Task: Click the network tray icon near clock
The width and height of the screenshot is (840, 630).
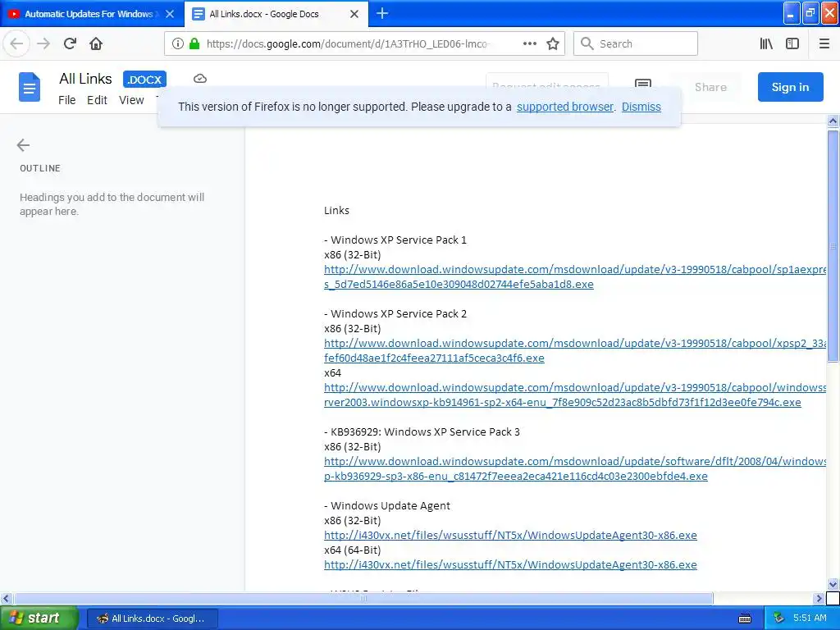Action: click(x=779, y=618)
